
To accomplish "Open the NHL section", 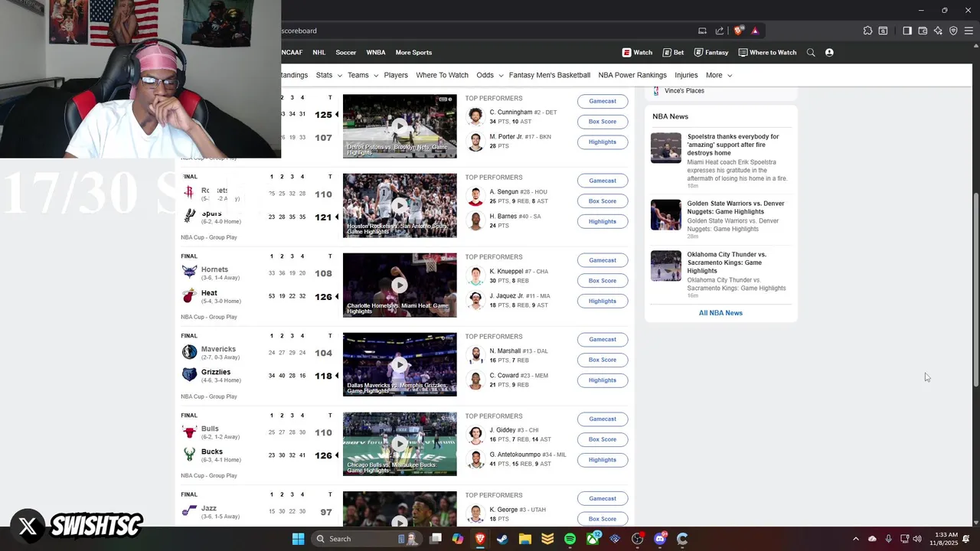I will click(x=319, y=53).
